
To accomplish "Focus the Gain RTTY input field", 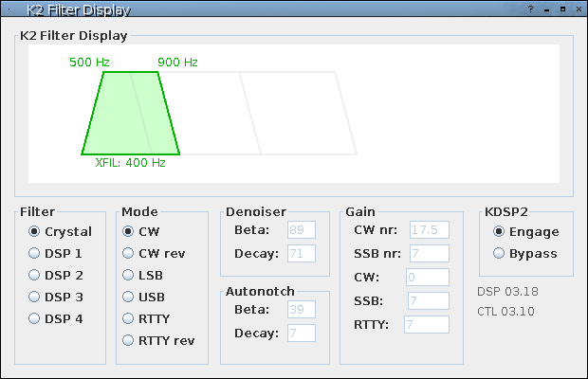I will pyautogui.click(x=426, y=324).
